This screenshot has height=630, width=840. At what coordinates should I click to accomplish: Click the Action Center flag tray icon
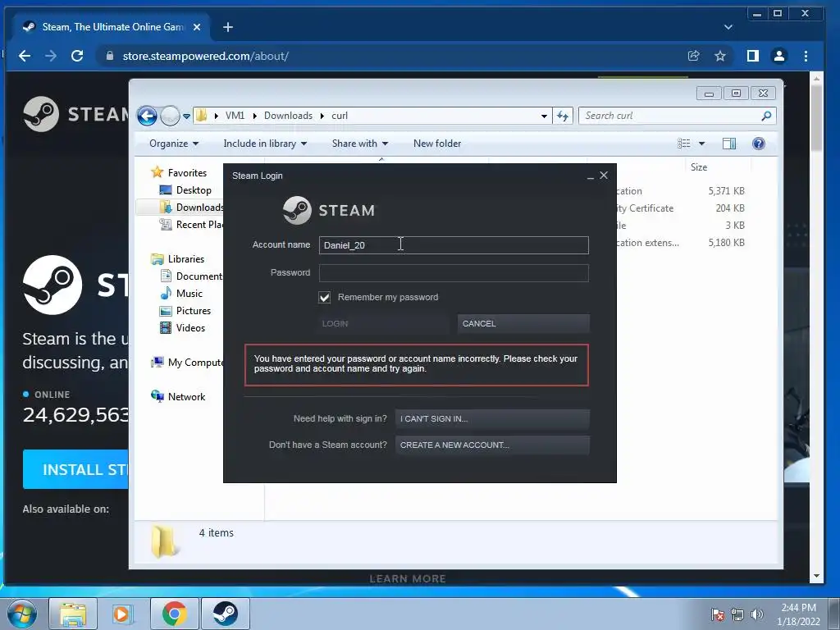click(x=717, y=614)
